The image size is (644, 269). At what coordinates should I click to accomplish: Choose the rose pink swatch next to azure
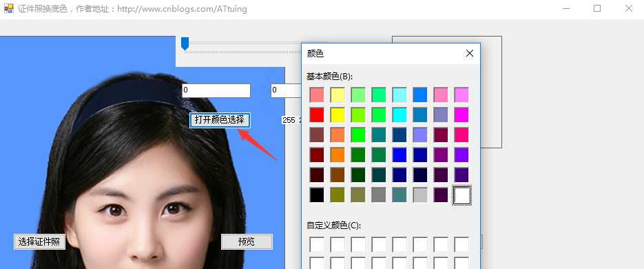pyautogui.click(x=441, y=94)
